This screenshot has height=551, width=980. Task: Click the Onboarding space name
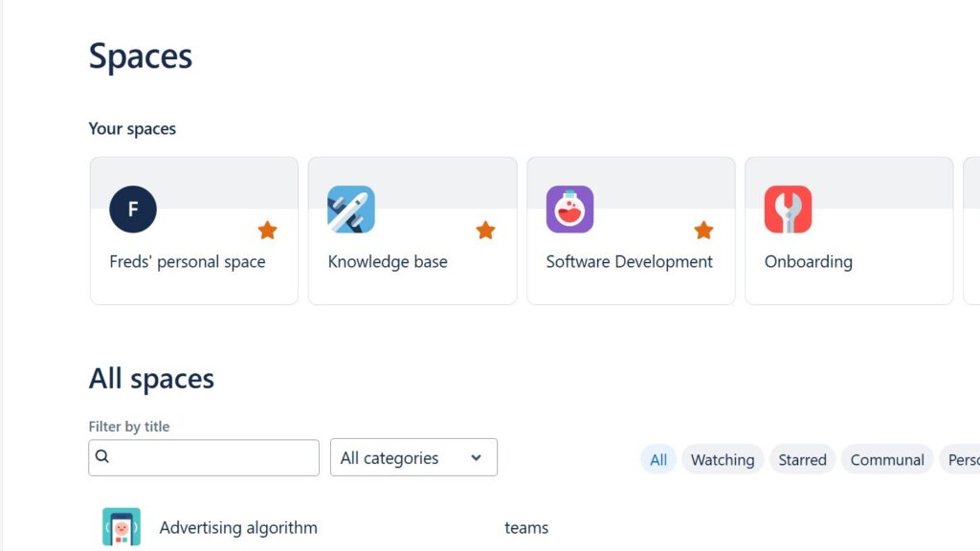click(809, 261)
